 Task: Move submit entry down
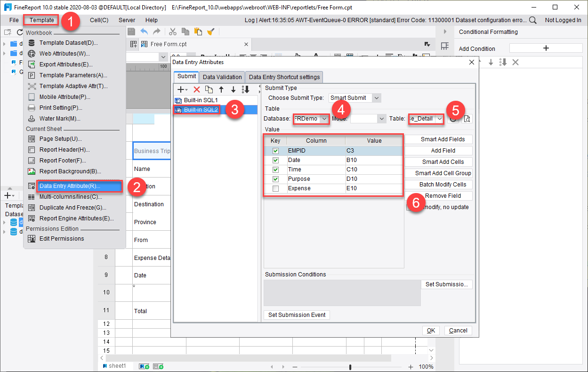(x=233, y=89)
